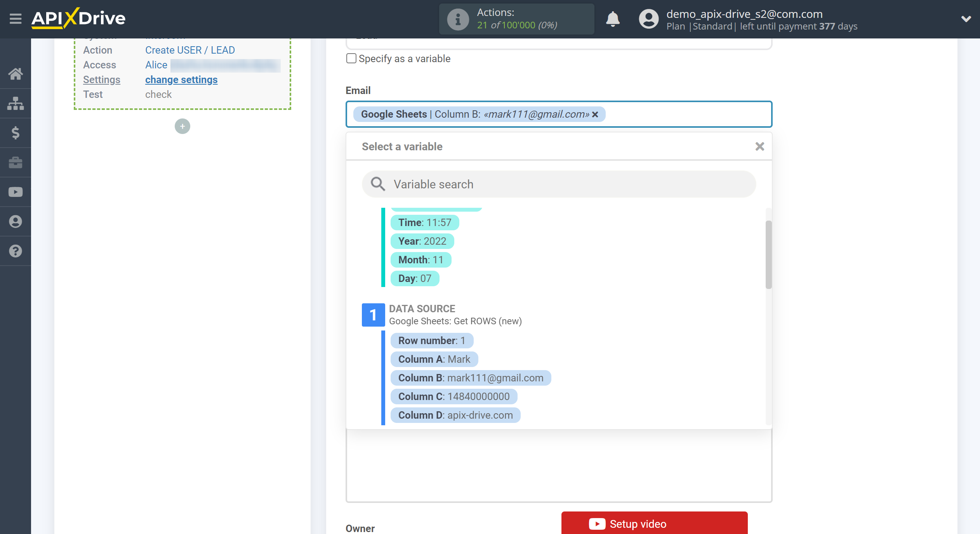Open notifications bell
The image size is (980, 534).
(613, 19)
